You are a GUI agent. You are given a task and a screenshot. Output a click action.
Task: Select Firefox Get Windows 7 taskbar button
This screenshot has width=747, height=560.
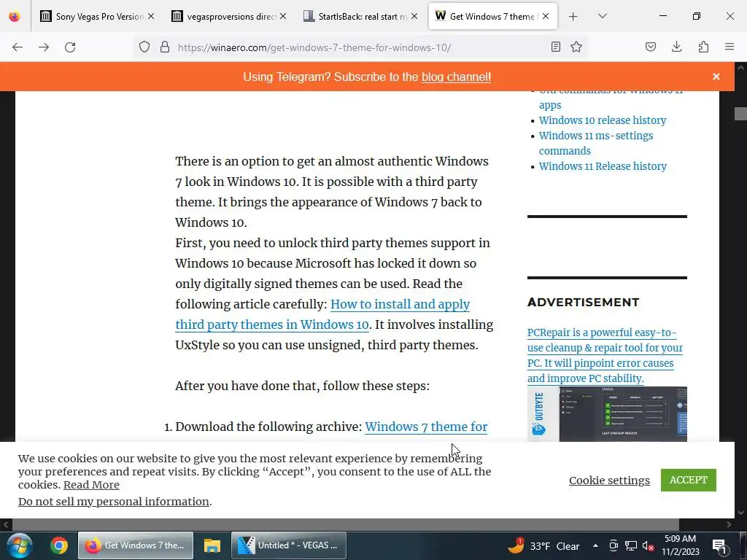135,545
